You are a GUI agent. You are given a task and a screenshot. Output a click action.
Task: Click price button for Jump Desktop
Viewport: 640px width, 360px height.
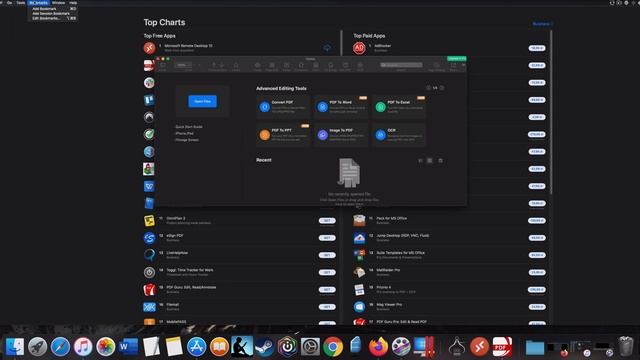(x=537, y=238)
